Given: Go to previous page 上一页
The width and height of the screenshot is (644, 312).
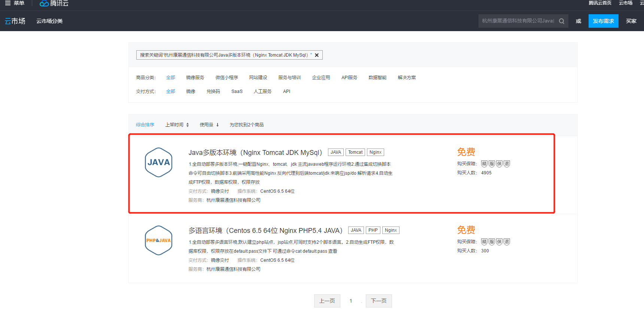Looking at the screenshot, I should click(x=327, y=301).
